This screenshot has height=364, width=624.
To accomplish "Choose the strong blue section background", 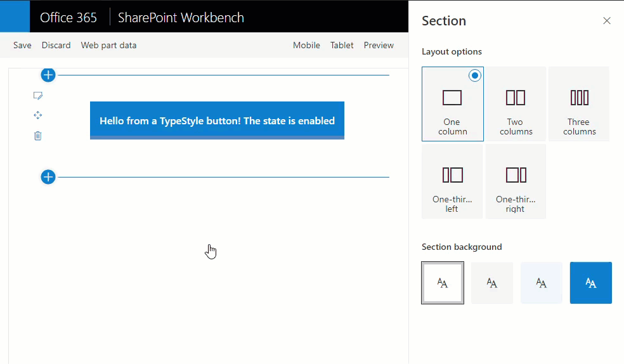I will coord(590,283).
